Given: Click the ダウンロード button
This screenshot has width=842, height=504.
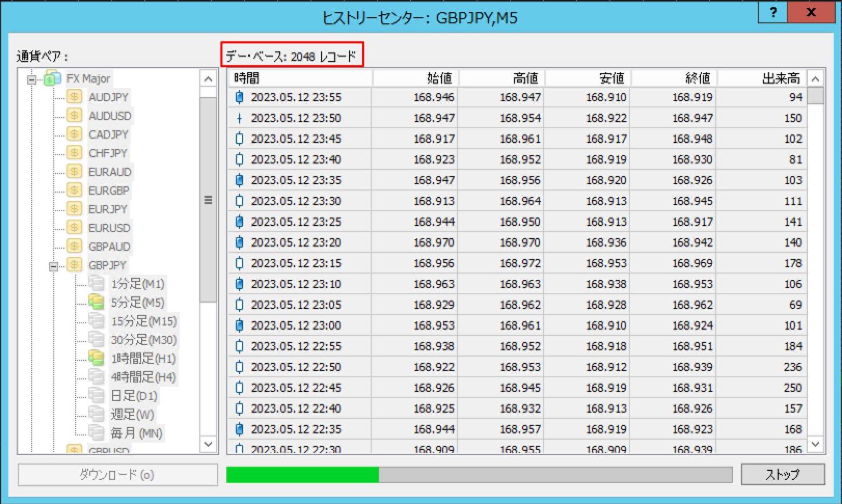Looking at the screenshot, I should (117, 474).
